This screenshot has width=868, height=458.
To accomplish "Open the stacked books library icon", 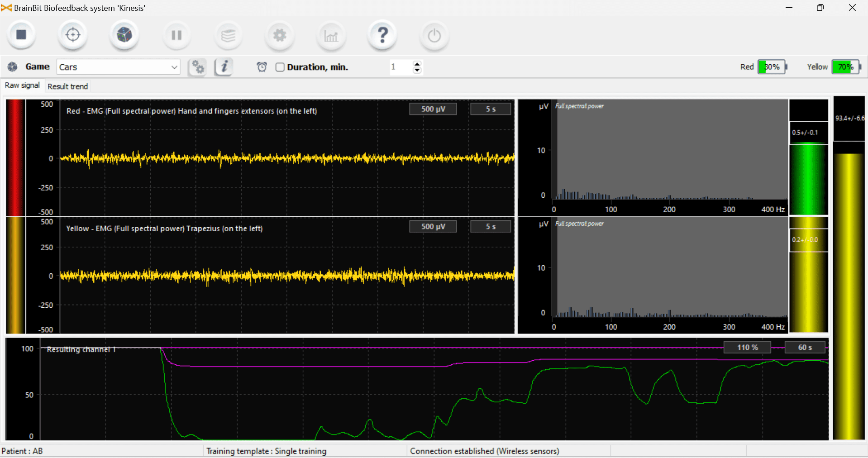I will pyautogui.click(x=228, y=35).
